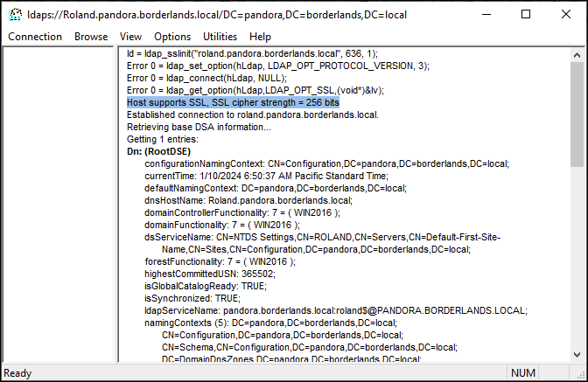Click the NUM indicator in status bar
Viewport: 588px width, 382px height.
point(522,373)
